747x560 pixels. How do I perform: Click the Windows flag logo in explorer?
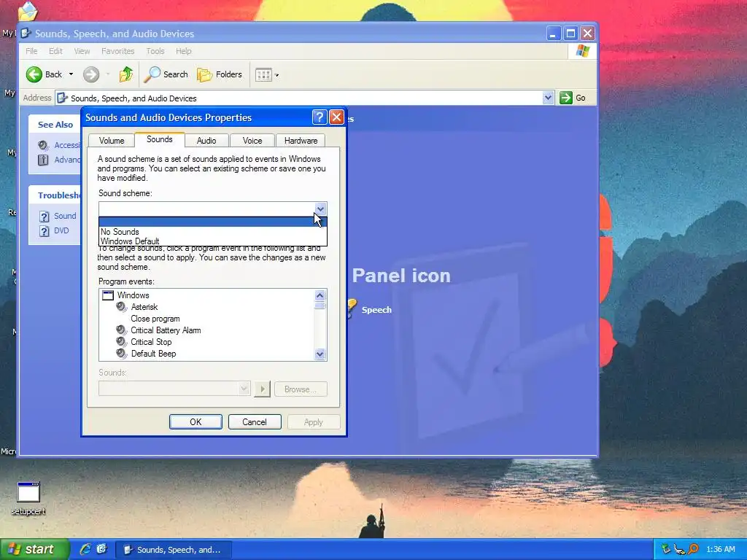click(x=582, y=51)
